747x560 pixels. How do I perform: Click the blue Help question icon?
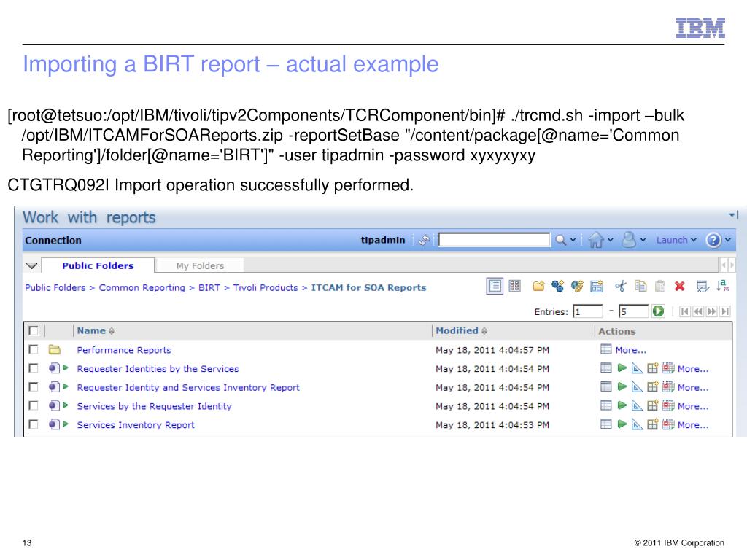click(x=713, y=240)
